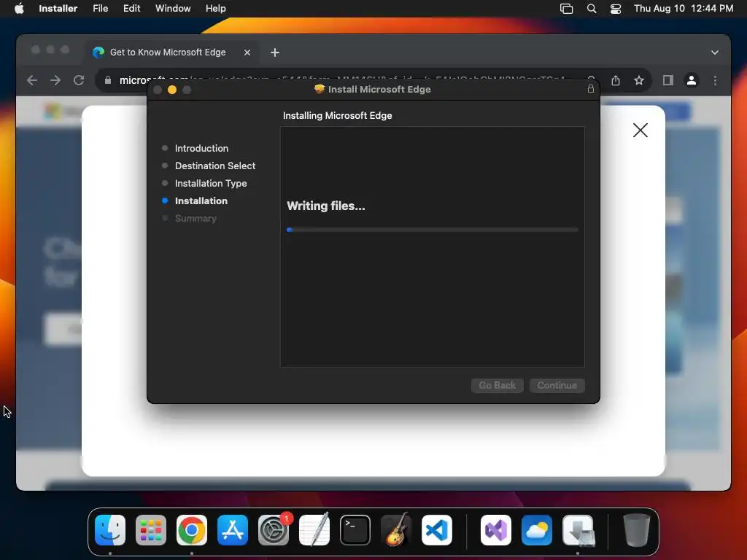Open System Settings with notification badge
Viewport: 747px width, 560px height.
tap(274, 530)
